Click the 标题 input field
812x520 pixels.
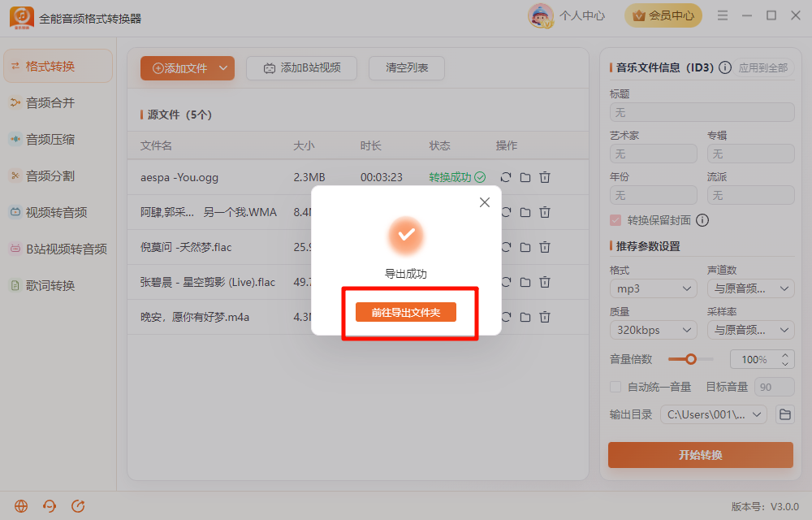702,112
